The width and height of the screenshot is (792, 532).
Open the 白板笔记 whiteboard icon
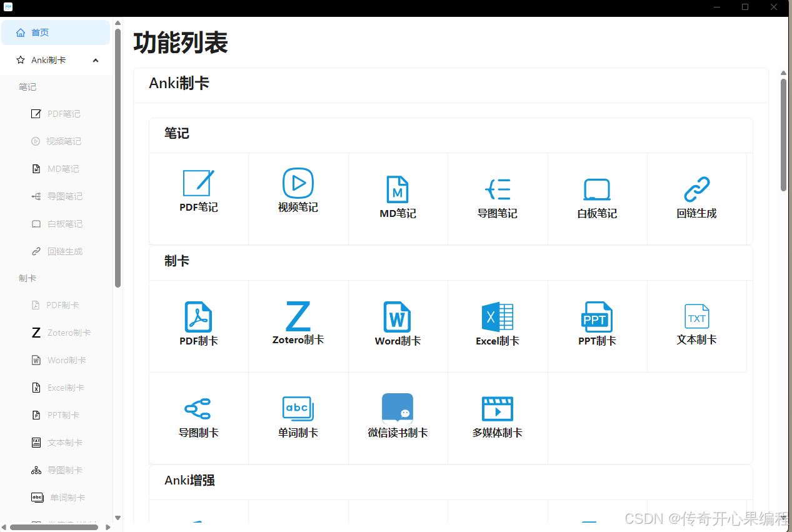click(x=597, y=189)
